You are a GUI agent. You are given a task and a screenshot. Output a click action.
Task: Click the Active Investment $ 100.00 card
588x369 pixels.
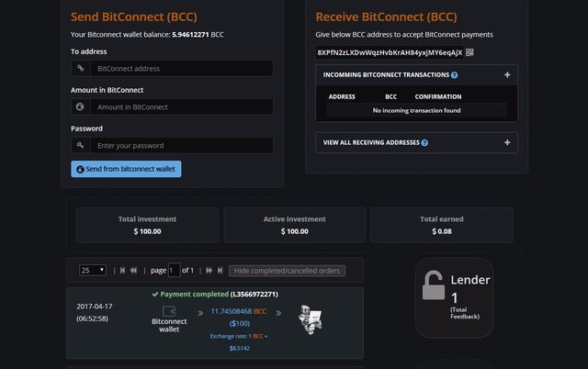click(294, 225)
